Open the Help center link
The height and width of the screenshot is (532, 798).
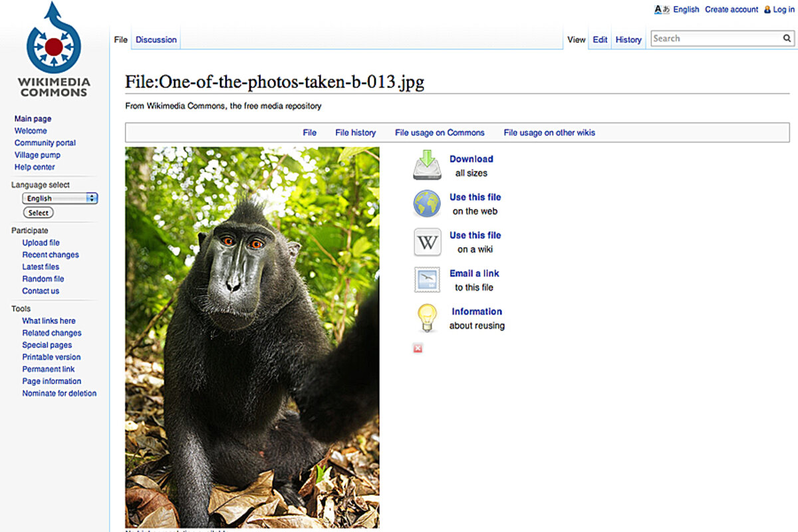pos(35,167)
